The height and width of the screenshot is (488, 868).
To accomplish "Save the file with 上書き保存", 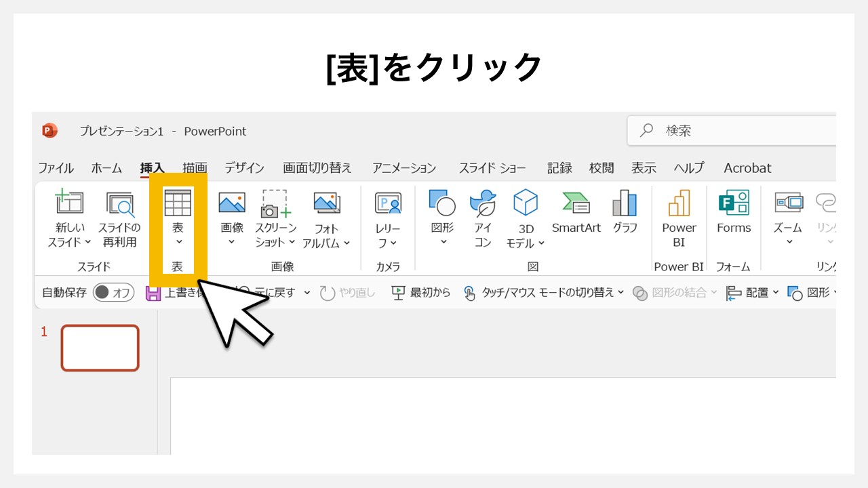I will coord(153,292).
